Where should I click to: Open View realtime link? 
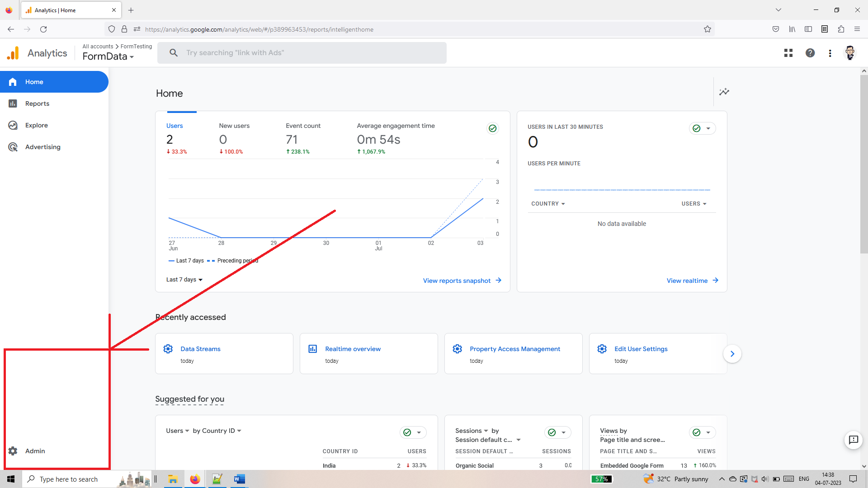pos(692,281)
